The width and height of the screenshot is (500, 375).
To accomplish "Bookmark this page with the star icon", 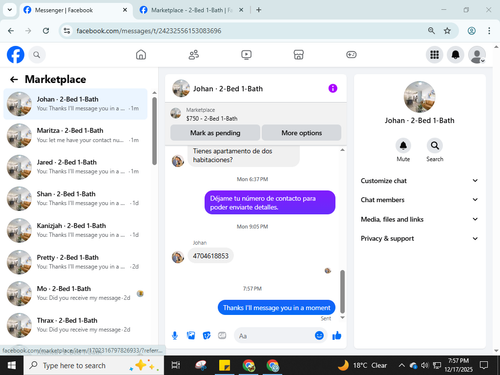I will click(447, 31).
